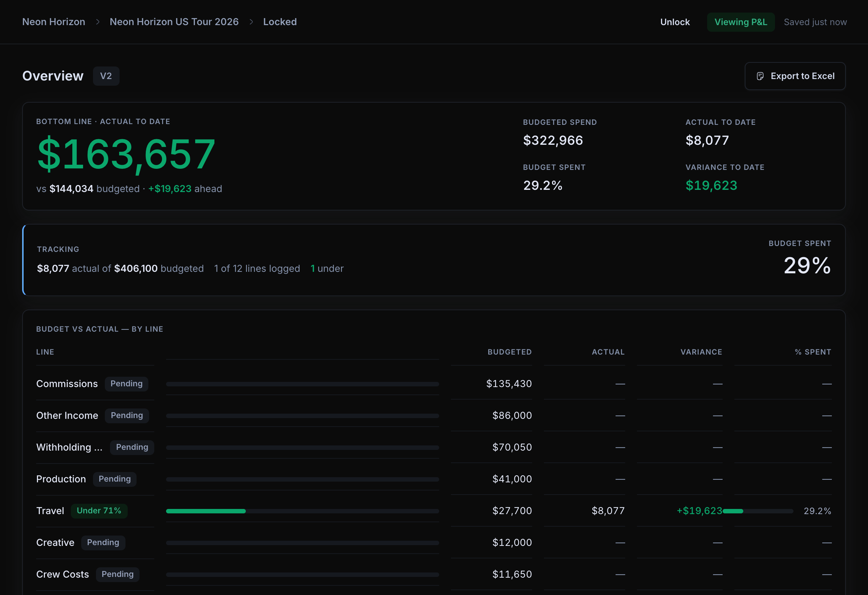This screenshot has width=868, height=595.
Task: Click the 1 of 12 lines logged text
Action: [x=257, y=269]
